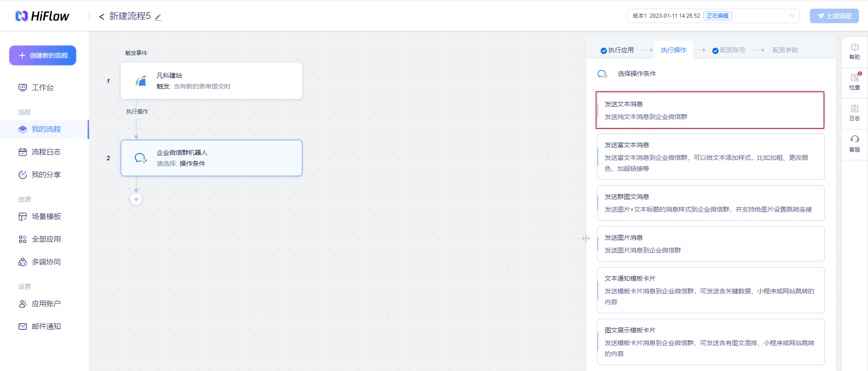Choose the 图文展示模板卡片 operation
868x371 pixels.
point(711,342)
